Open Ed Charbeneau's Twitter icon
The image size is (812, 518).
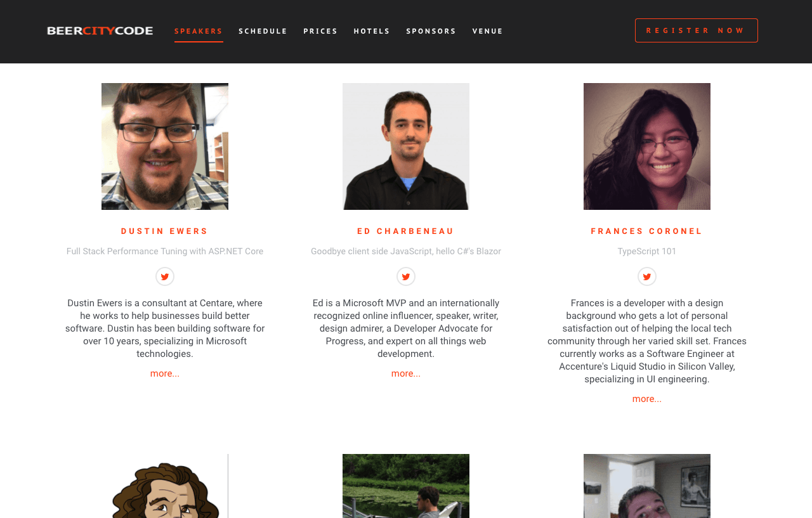click(x=406, y=276)
